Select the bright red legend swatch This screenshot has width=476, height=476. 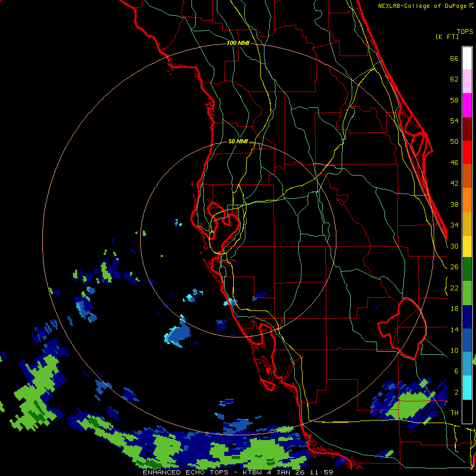click(x=467, y=152)
